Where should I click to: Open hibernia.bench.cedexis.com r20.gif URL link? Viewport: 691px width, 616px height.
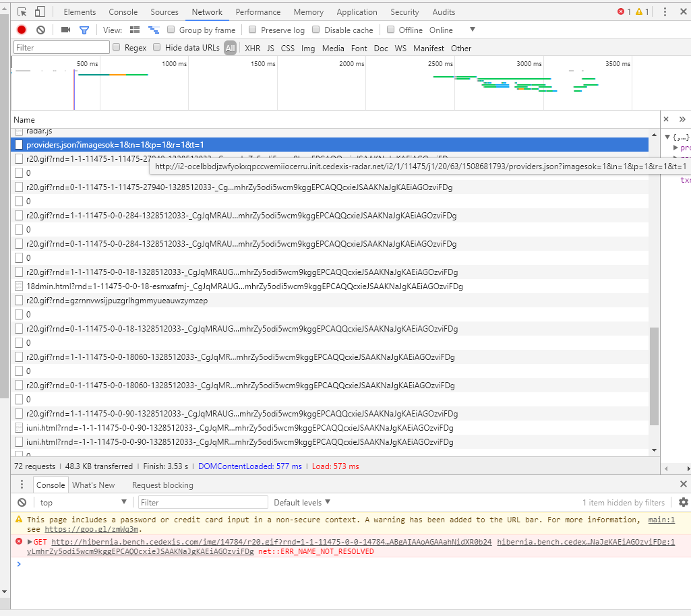[x=272, y=542]
